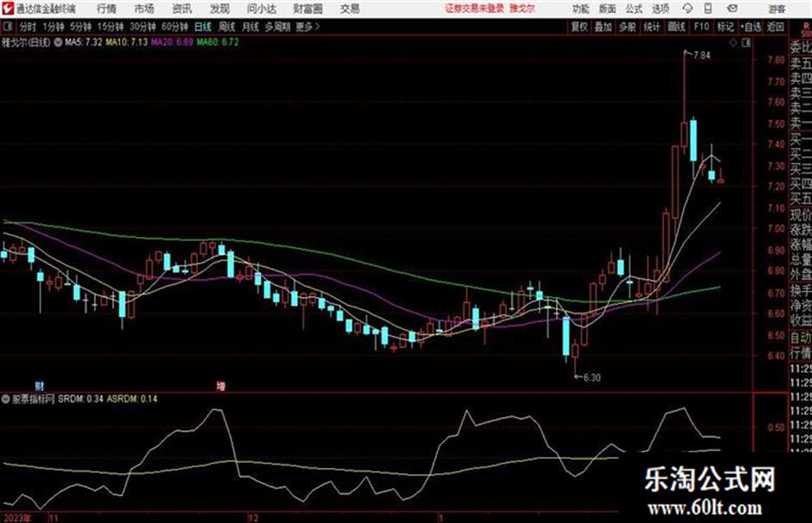Open sub-indicator settings circle beside 股票指标网
The height and width of the screenshot is (523, 812).
tap(6, 398)
